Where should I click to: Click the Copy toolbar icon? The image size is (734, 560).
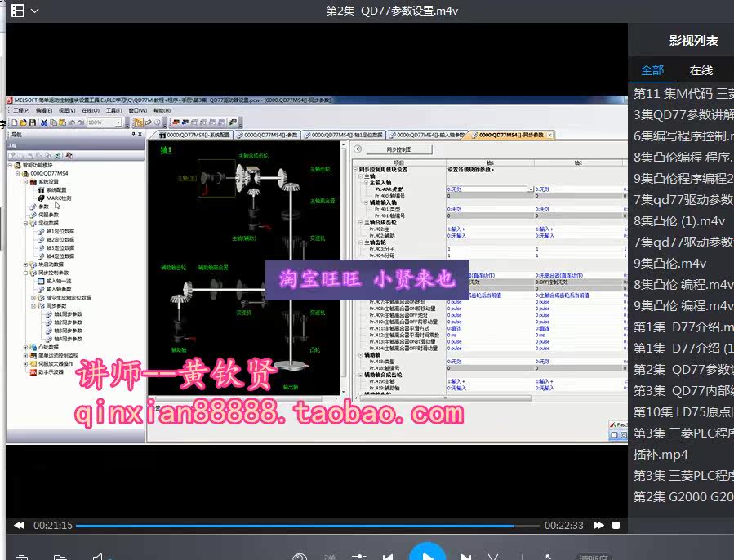coord(53,122)
